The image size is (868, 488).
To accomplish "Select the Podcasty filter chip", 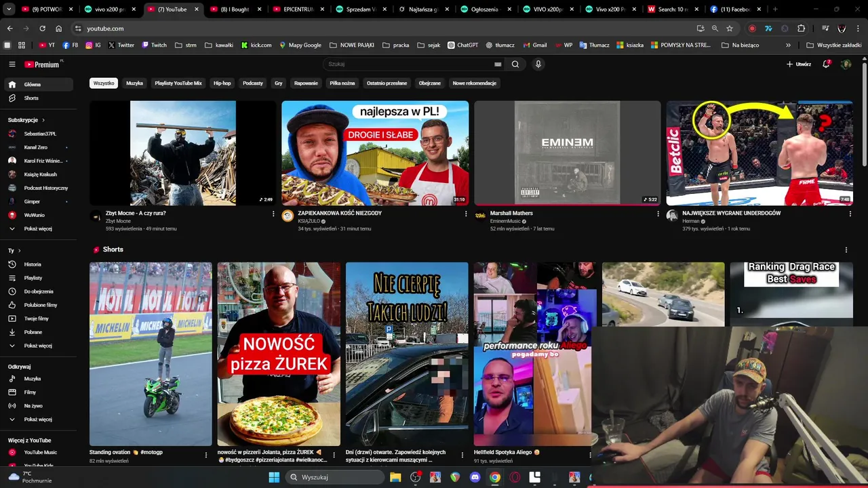I will [x=253, y=83].
